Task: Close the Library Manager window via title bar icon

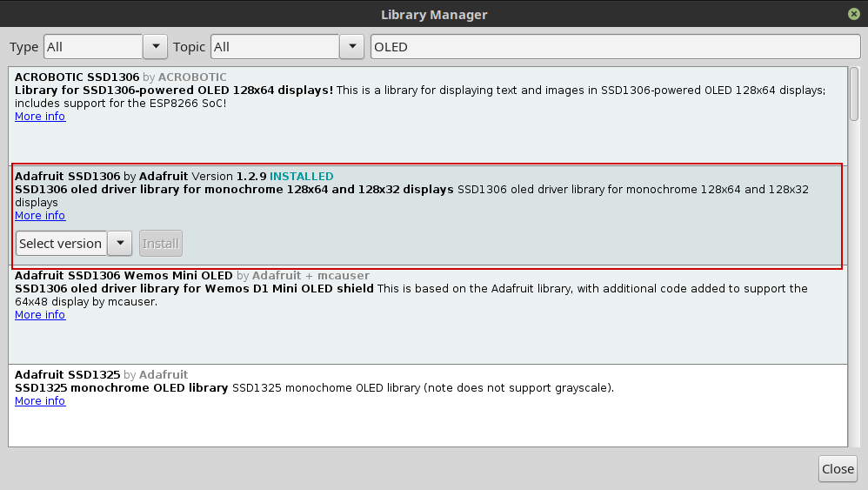Action: [x=853, y=14]
